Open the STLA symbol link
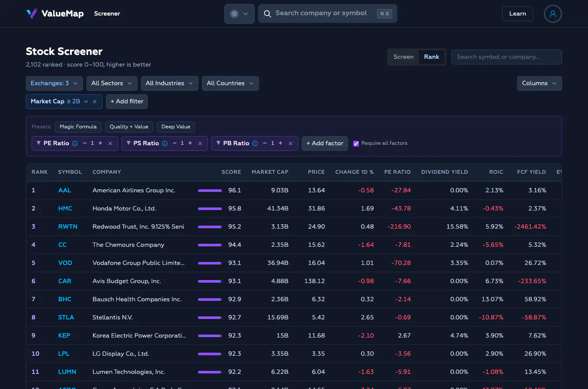 (66, 318)
